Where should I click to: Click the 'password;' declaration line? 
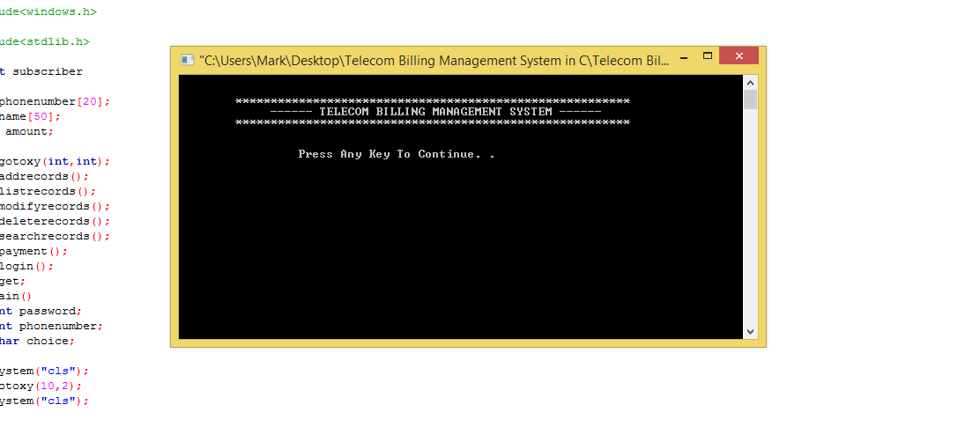pos(41,312)
